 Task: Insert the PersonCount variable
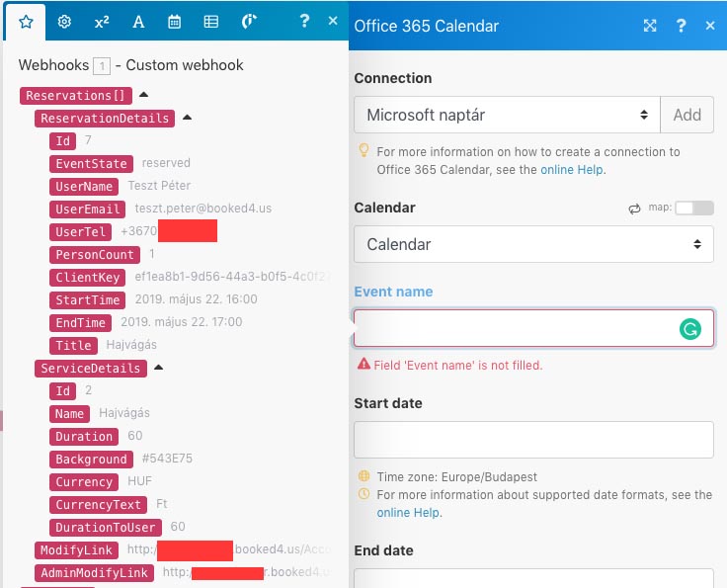coord(95,255)
